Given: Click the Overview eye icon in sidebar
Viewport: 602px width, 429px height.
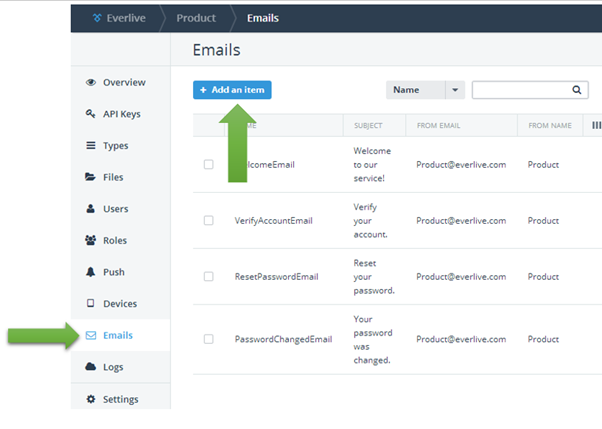Looking at the screenshot, I should coord(91,83).
